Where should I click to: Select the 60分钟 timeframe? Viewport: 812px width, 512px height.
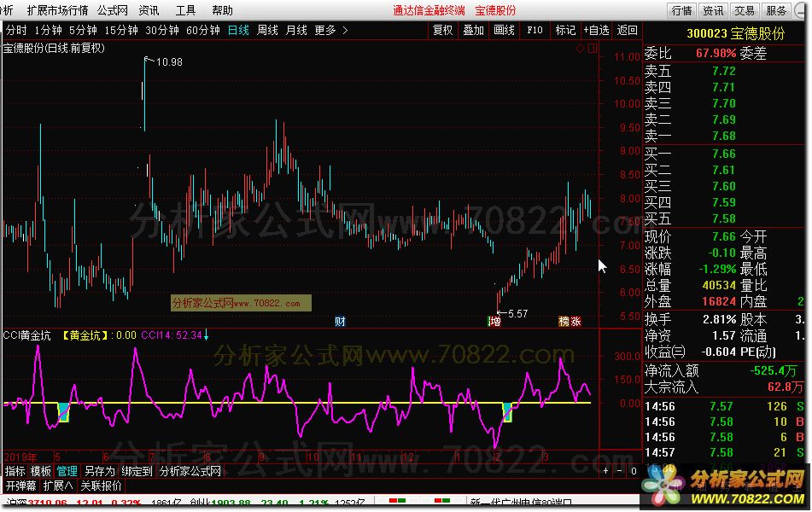coord(203,30)
